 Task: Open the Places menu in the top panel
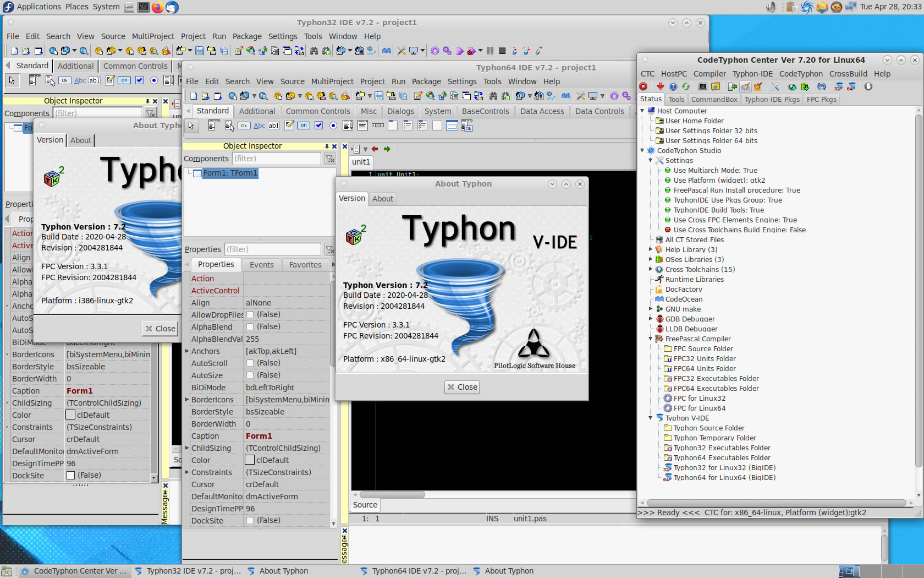click(77, 7)
